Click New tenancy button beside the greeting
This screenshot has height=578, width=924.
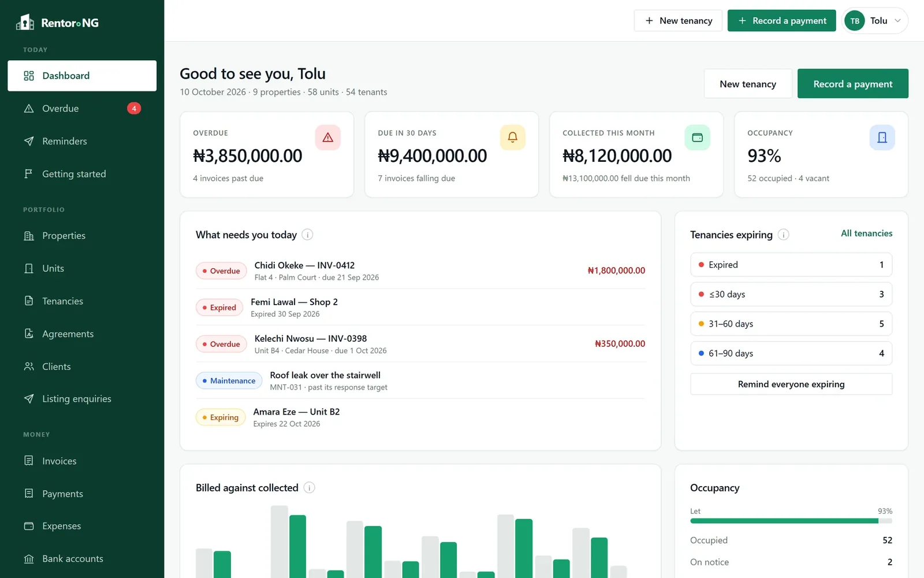[x=748, y=84]
